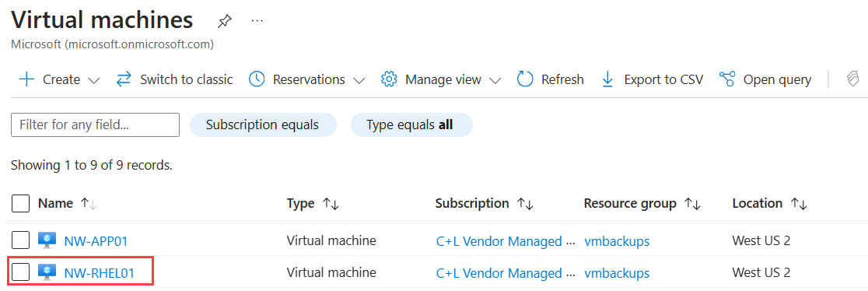
Task: Click Export to CSV label
Action: pyautogui.click(x=663, y=79)
